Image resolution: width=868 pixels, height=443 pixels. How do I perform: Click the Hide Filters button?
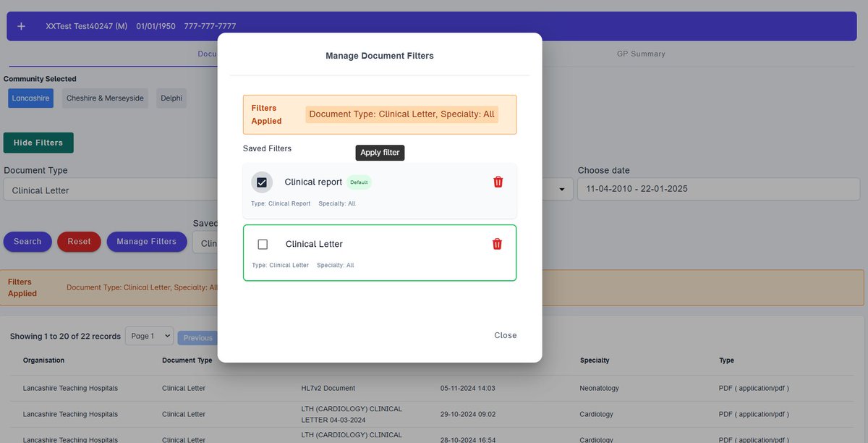[x=38, y=143]
